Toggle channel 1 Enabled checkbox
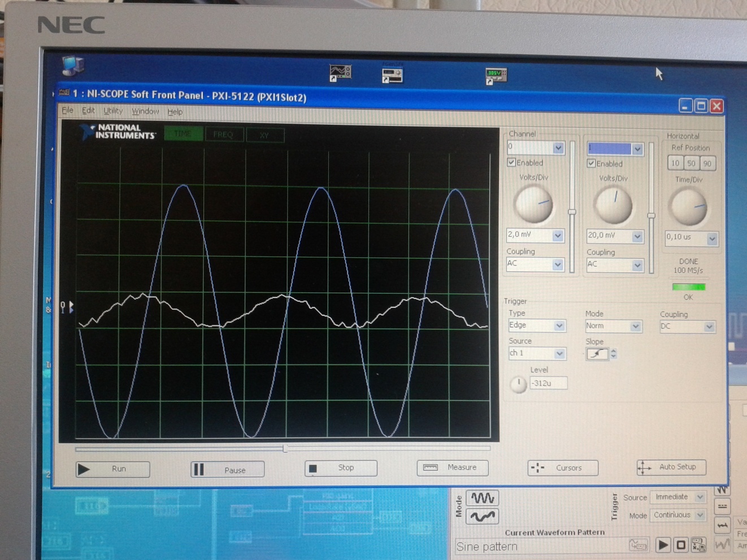The width and height of the screenshot is (747, 560). [591, 164]
